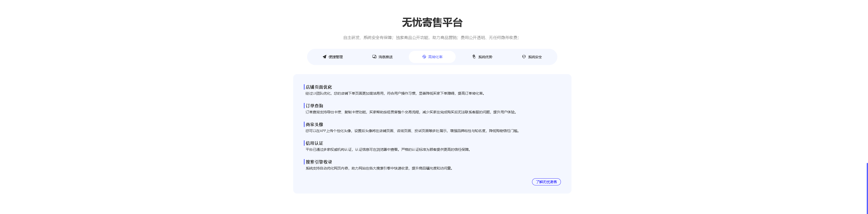This screenshot has height=214, width=868.
Task: Click the shield check icon beside 系统安全
Action: click(x=524, y=57)
